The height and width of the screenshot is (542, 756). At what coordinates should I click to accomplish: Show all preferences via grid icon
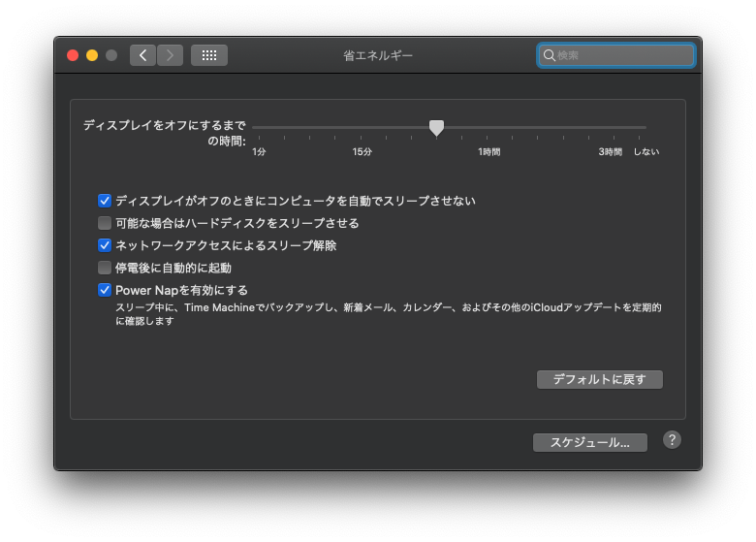pos(209,55)
